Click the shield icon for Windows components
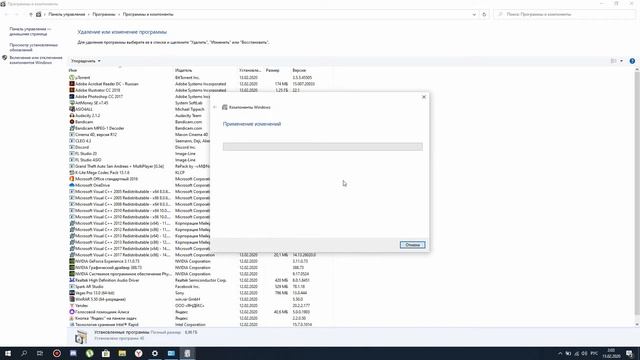 [5, 58]
